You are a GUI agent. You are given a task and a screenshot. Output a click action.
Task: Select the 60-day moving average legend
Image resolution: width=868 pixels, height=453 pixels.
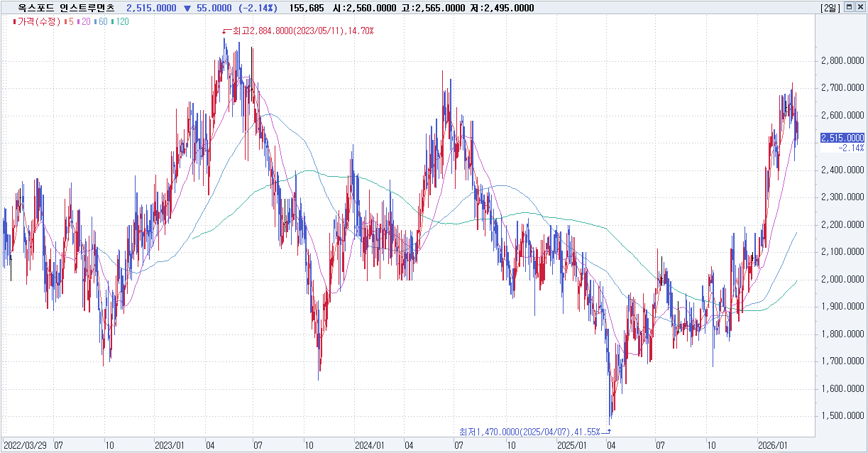(x=103, y=22)
